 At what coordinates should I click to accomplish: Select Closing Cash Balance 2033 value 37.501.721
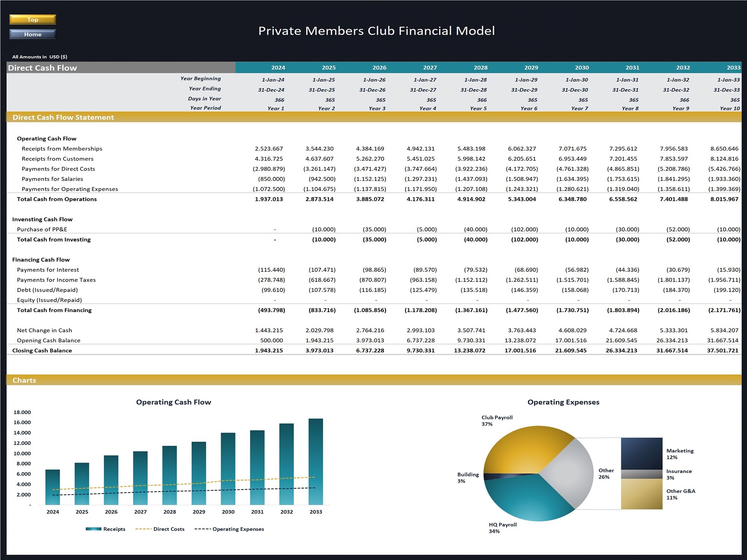722,350
